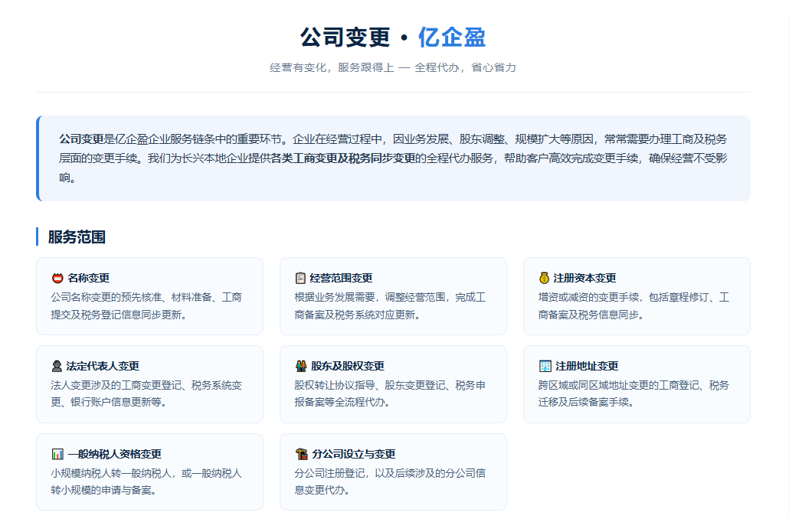The height and width of the screenshot is (532, 789).
Task: Select the 分公司设立与变更 card title
Action: click(x=354, y=454)
